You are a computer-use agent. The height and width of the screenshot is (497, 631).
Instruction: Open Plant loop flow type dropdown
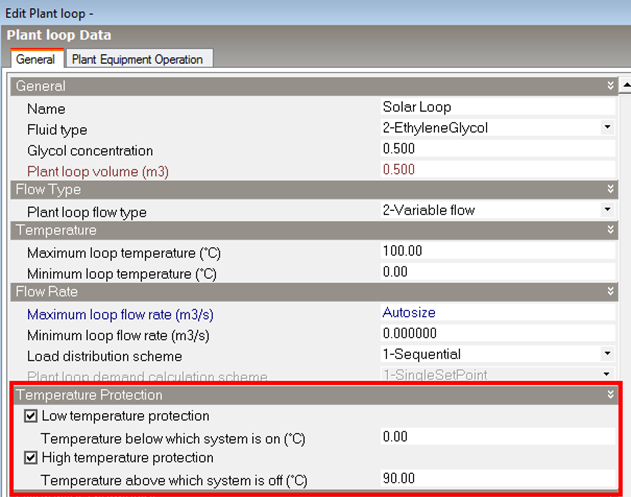[x=606, y=210]
